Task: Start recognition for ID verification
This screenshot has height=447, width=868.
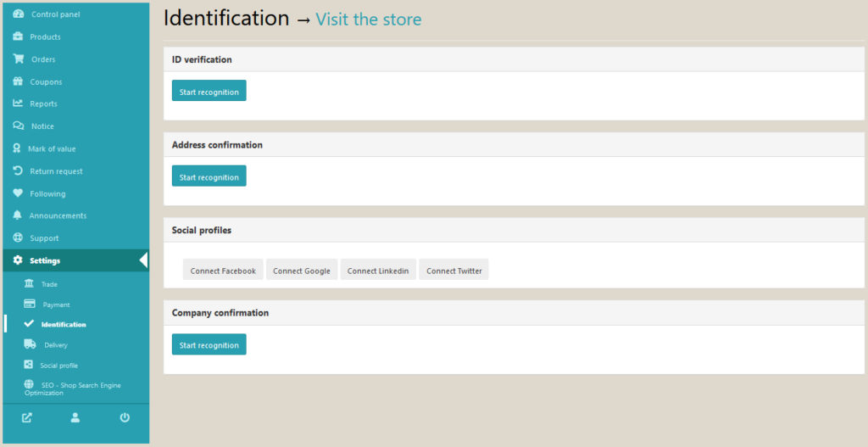Action: tap(209, 92)
